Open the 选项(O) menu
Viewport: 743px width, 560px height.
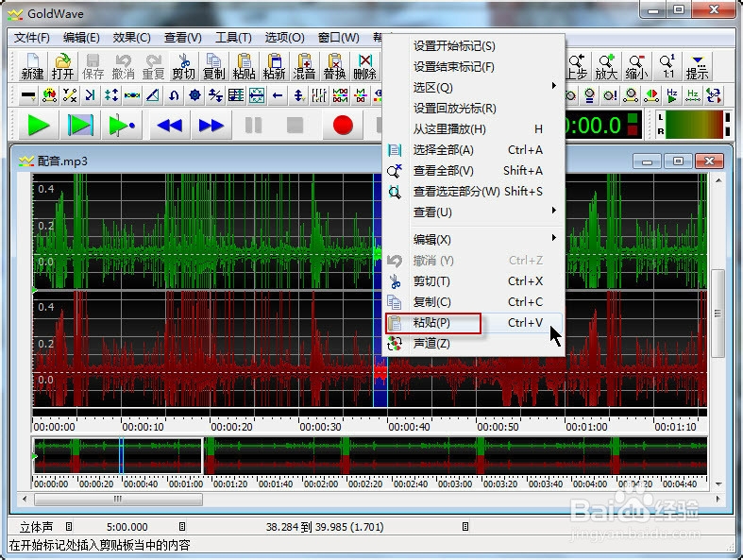[x=284, y=38]
